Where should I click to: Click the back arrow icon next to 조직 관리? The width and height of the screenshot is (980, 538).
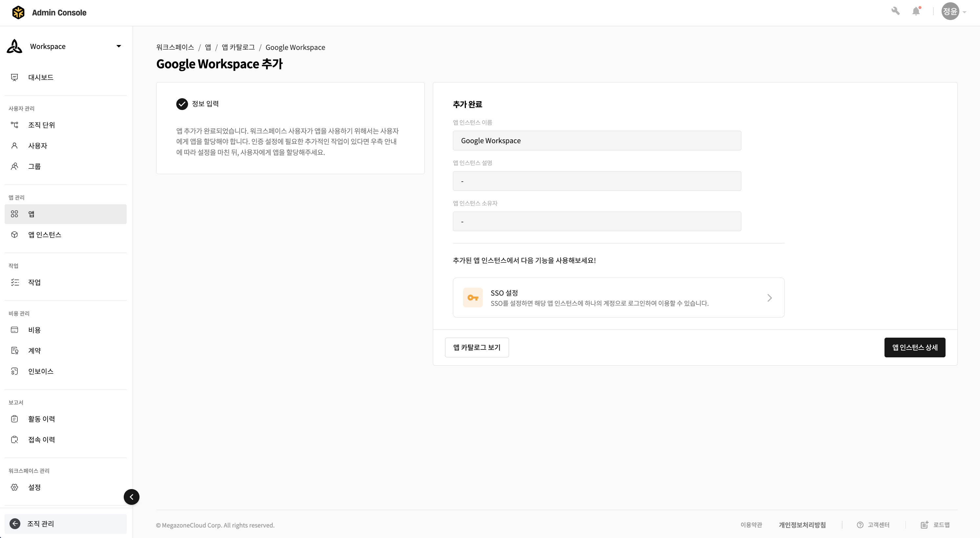15,524
